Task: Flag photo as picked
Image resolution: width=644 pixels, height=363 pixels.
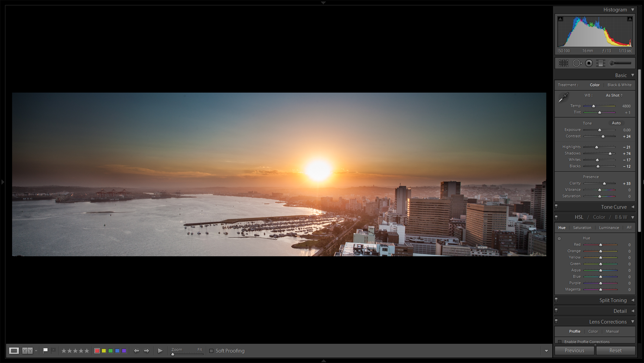Action: [x=46, y=350]
